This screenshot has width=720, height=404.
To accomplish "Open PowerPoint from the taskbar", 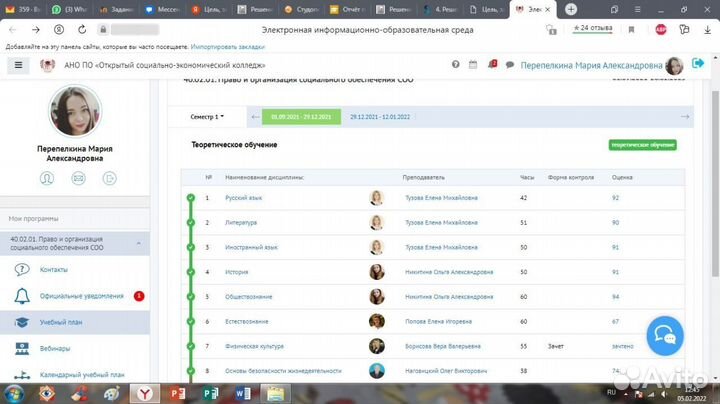I will 177,394.
